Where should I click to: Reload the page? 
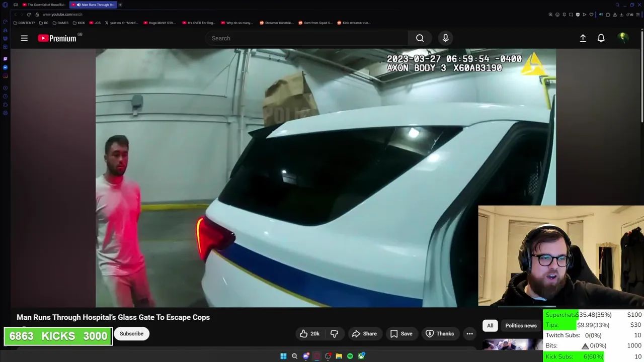(29, 15)
